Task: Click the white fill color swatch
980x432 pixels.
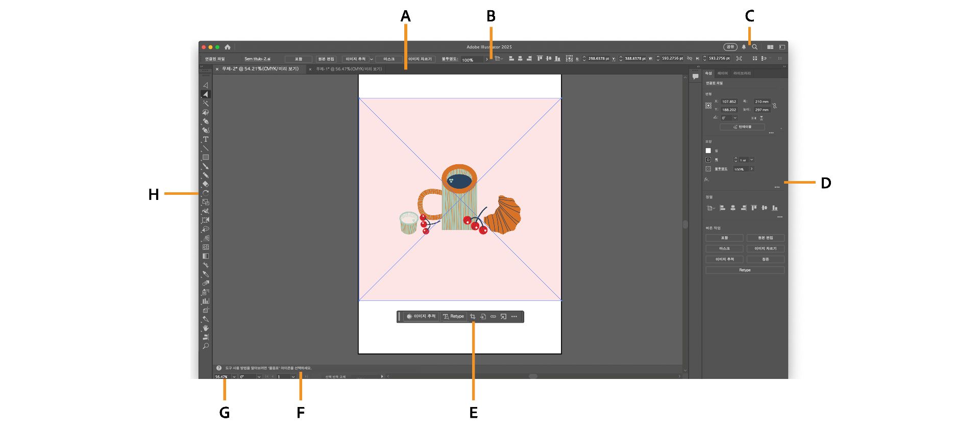Action: point(708,150)
